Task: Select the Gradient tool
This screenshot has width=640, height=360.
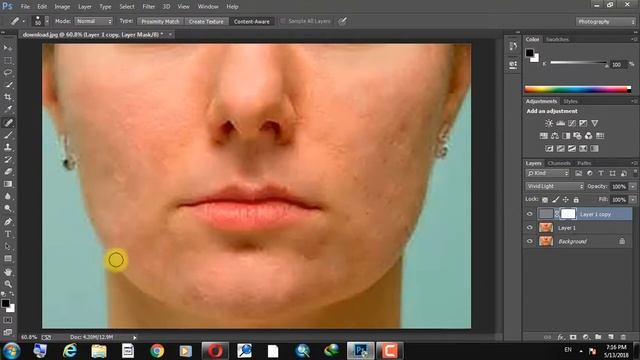Action: tap(8, 184)
